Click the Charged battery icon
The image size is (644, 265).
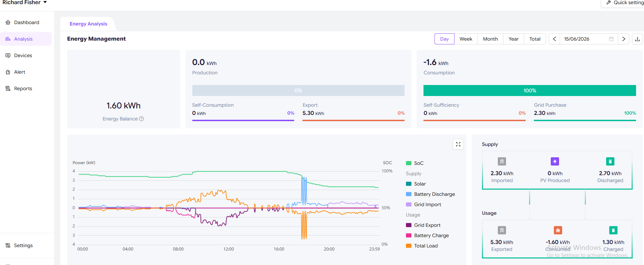tap(613, 230)
